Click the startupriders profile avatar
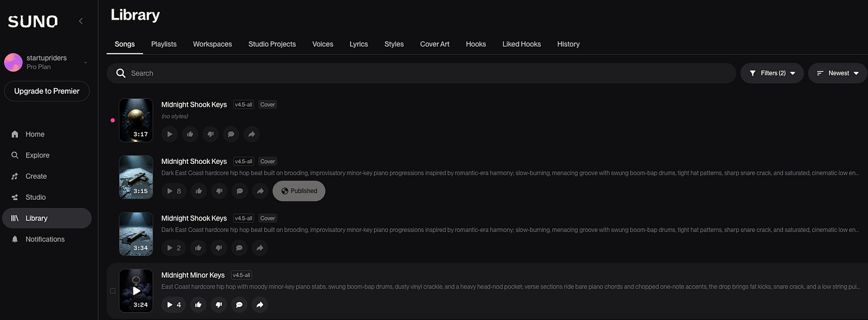 click(x=13, y=62)
